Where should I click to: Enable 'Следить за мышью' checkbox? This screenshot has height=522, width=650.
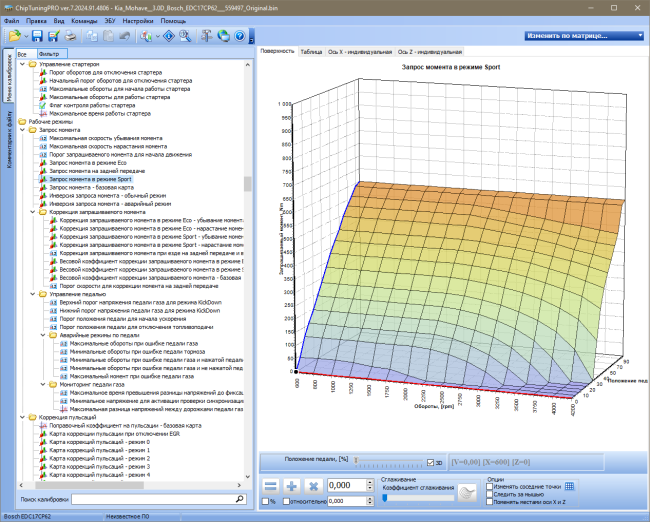(x=489, y=494)
